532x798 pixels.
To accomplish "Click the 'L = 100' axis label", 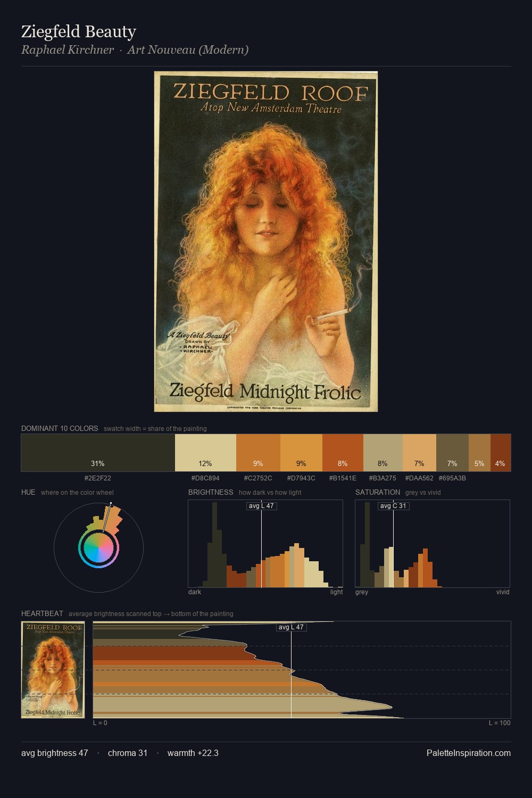I will coord(500,723).
